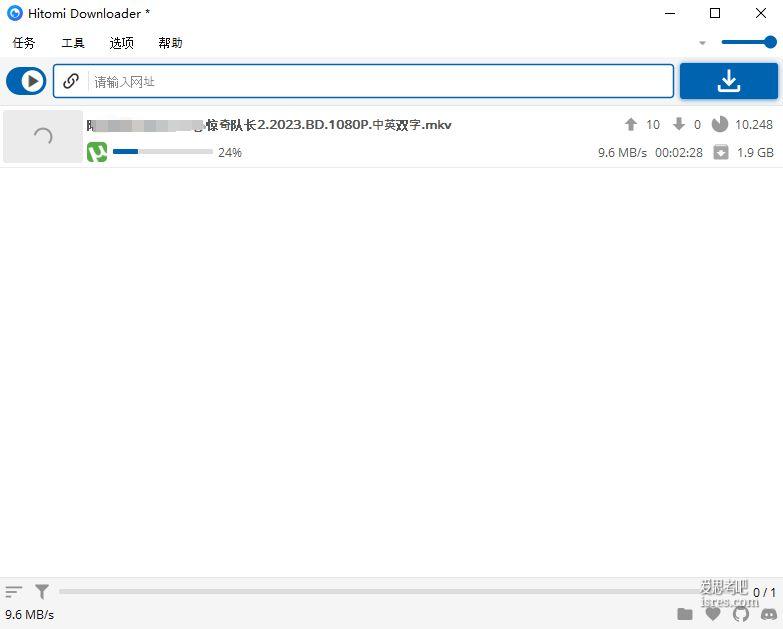The height and width of the screenshot is (629, 783).
Task: Open the 任务 menu
Action: [x=23, y=43]
